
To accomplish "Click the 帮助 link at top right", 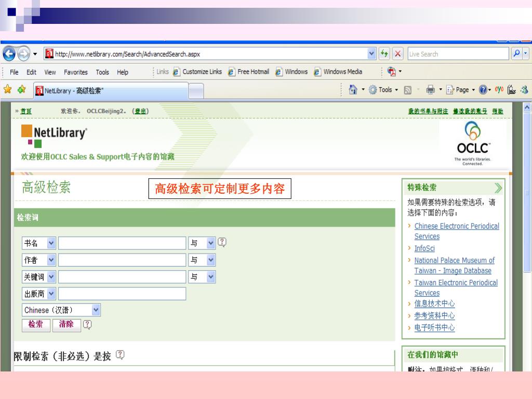I will point(498,111).
